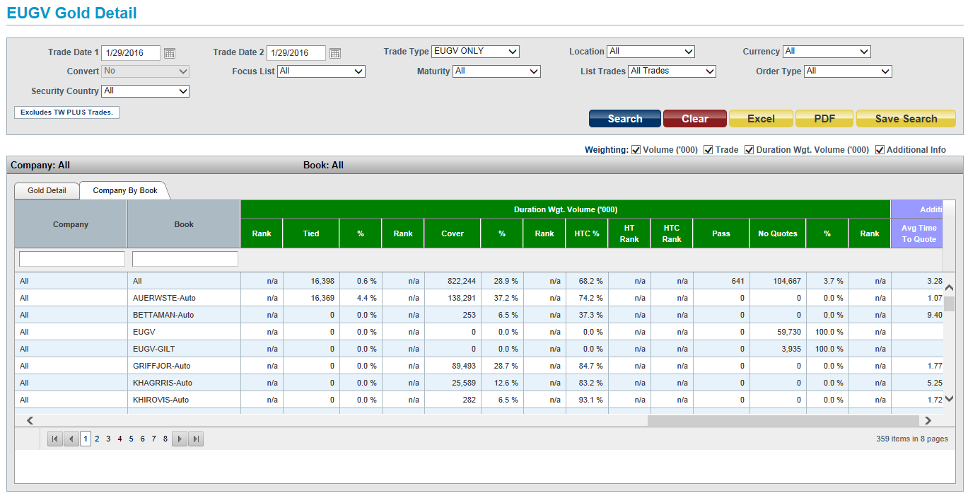Toggle the Additional Info checkbox
The height and width of the screenshot is (503, 980).
click(880, 150)
